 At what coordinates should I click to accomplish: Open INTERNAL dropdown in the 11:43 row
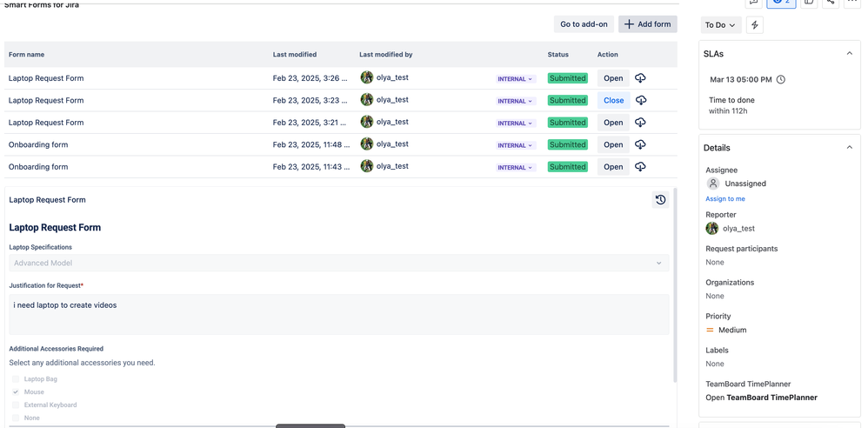(x=516, y=168)
